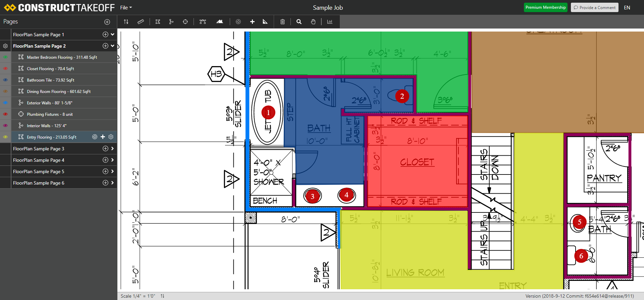Collapse FloorPlan Sample Page 1 chevron
Image resolution: width=644 pixels, height=300 pixels.
113,35
